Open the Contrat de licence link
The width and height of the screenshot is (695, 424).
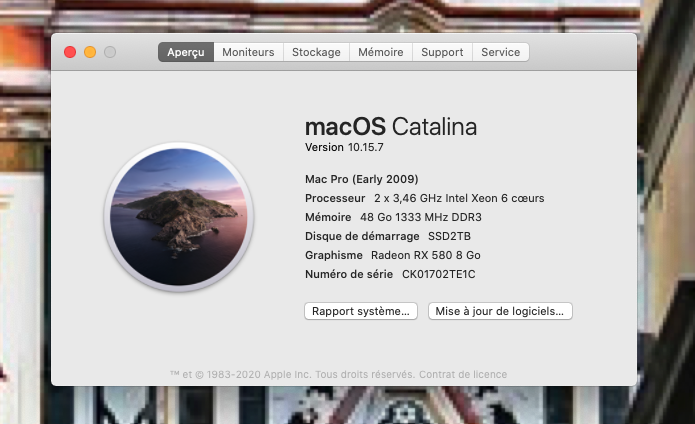(x=463, y=374)
